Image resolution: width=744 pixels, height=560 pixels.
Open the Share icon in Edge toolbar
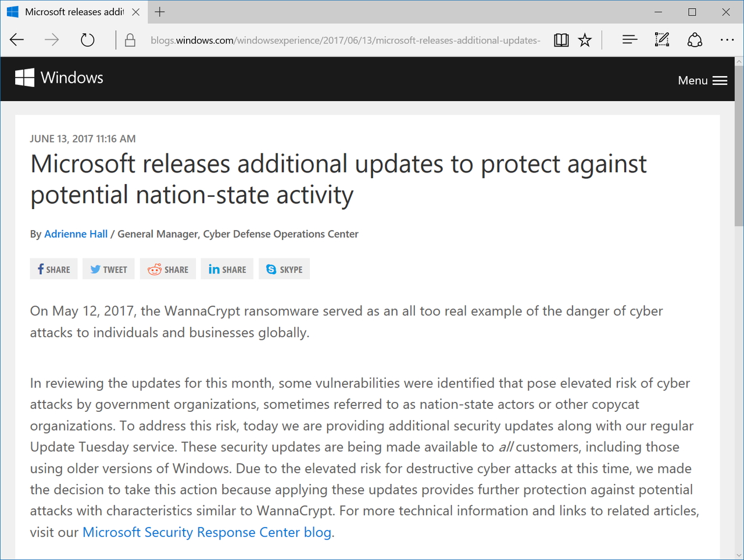click(695, 40)
